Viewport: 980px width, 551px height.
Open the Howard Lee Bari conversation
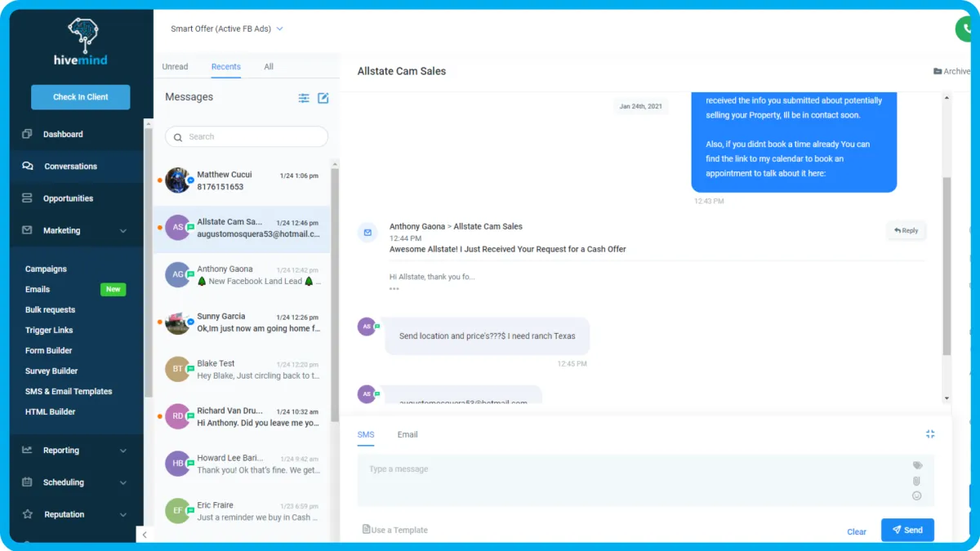(x=242, y=464)
